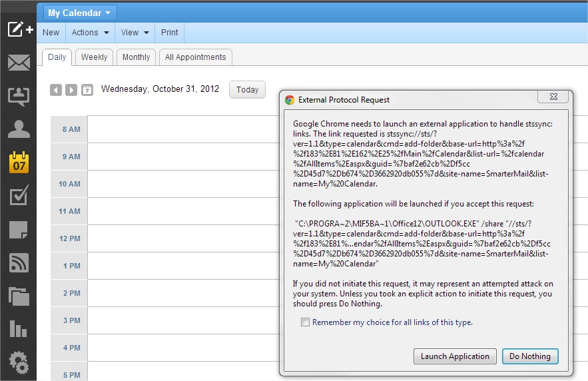Select the 12 PM time slot label
588x381 pixels.
click(69, 239)
